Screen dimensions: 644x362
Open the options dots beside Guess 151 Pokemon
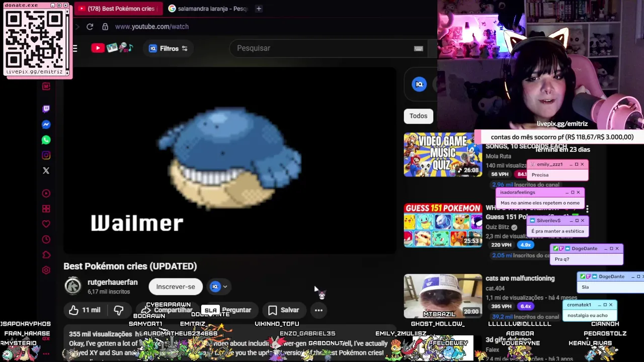(x=587, y=208)
